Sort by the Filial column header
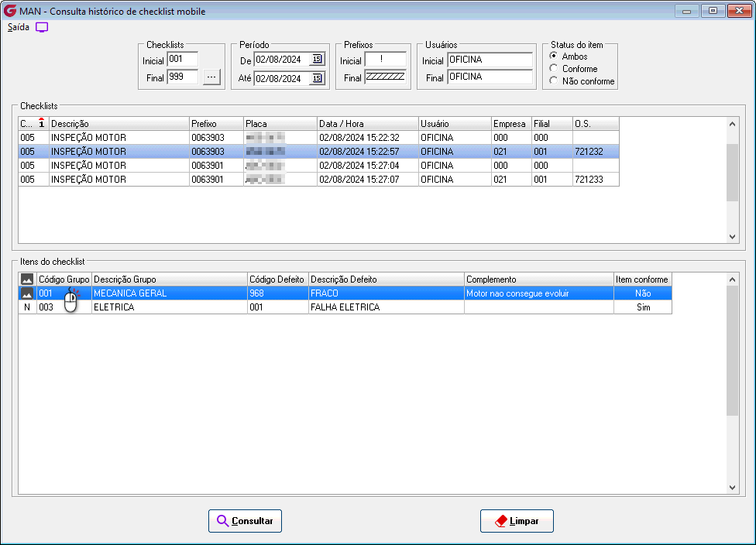The width and height of the screenshot is (756, 545). tap(552, 124)
